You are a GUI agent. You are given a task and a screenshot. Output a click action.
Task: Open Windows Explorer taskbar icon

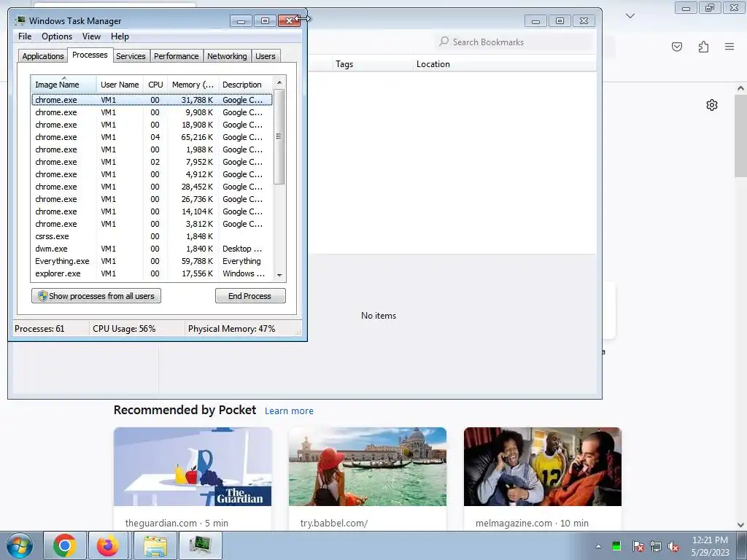[155, 545]
